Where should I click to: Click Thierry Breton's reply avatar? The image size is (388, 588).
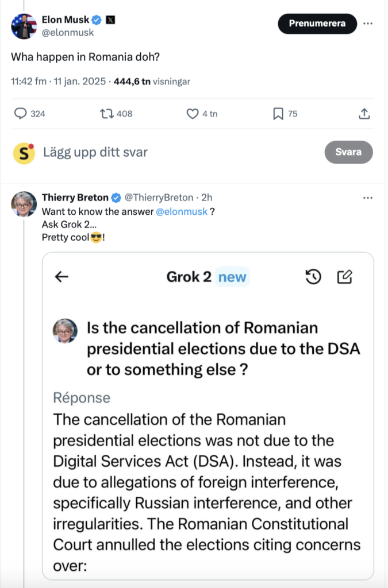[24, 204]
